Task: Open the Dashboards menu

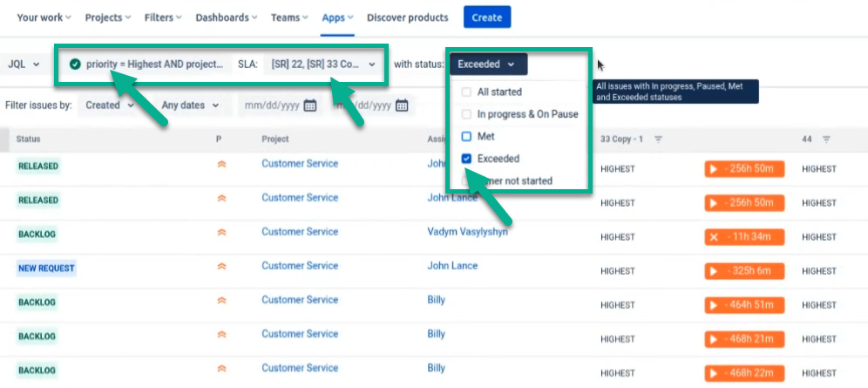Action: (x=227, y=17)
